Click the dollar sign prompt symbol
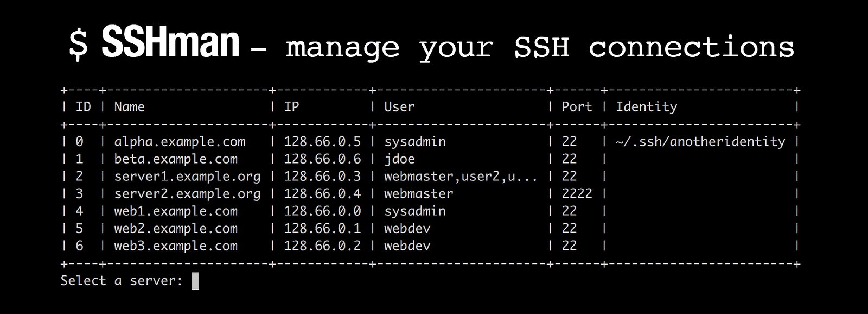This screenshot has height=314, width=868. (x=79, y=44)
